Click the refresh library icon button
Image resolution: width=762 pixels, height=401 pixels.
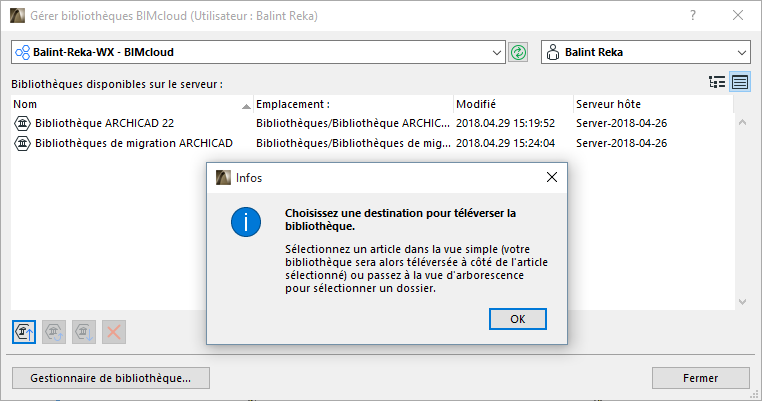click(55, 330)
